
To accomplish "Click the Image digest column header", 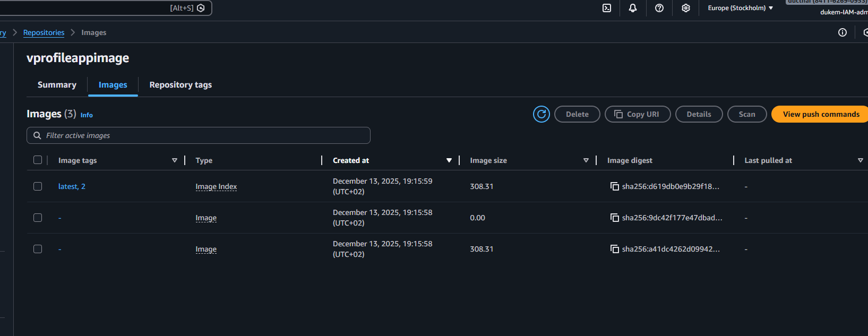I will point(630,160).
